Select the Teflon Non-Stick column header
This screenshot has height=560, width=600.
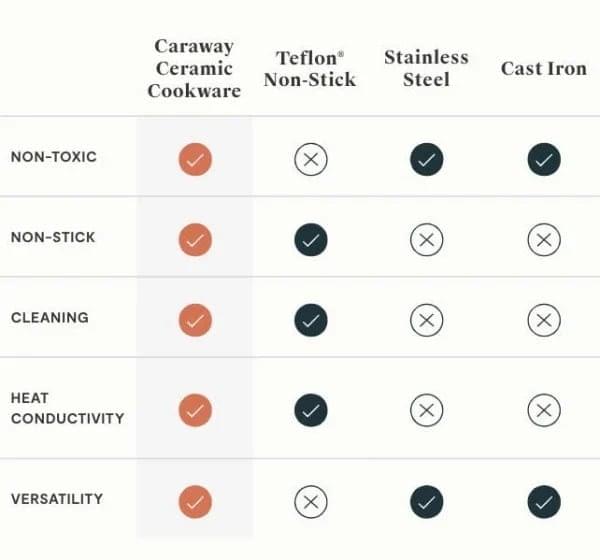(x=310, y=69)
